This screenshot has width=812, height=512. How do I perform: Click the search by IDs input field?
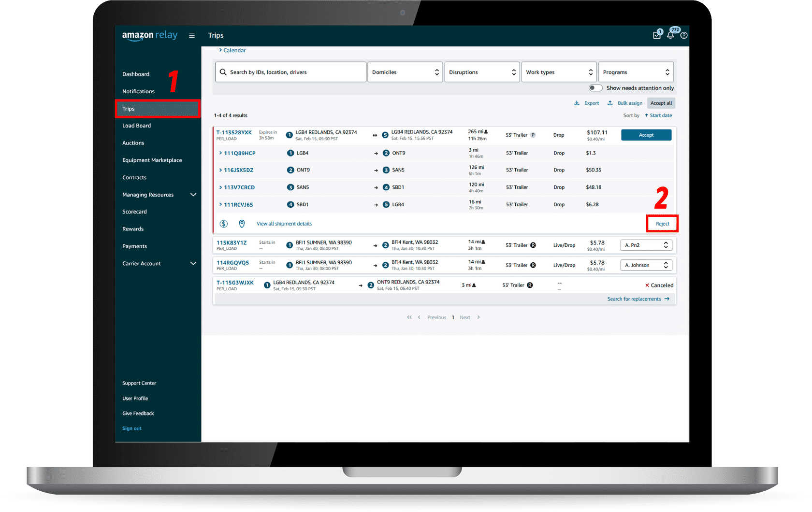click(290, 72)
